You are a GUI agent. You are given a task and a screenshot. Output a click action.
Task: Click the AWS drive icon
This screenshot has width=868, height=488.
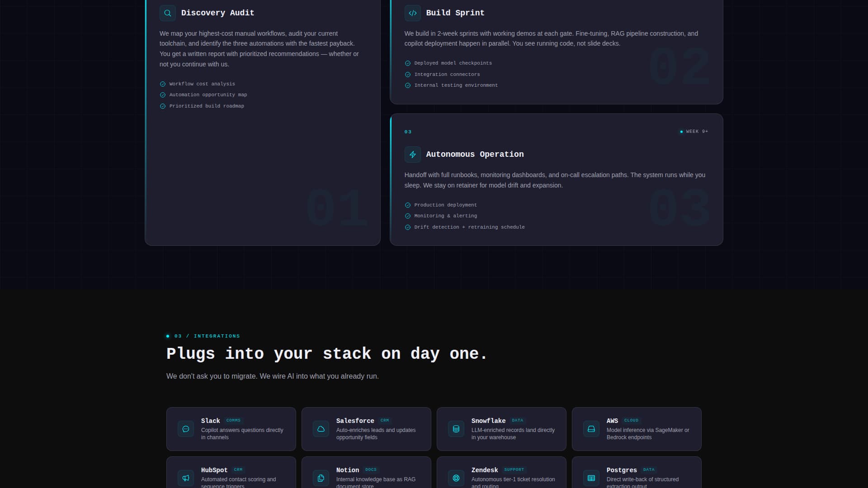[x=591, y=429]
